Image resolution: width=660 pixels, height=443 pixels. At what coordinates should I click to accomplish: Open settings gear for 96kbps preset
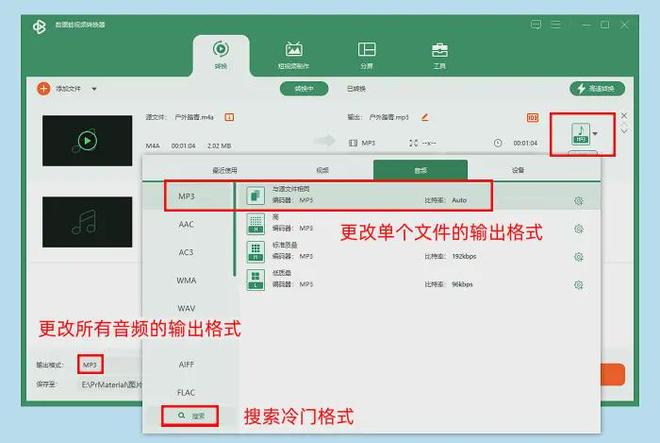579,285
